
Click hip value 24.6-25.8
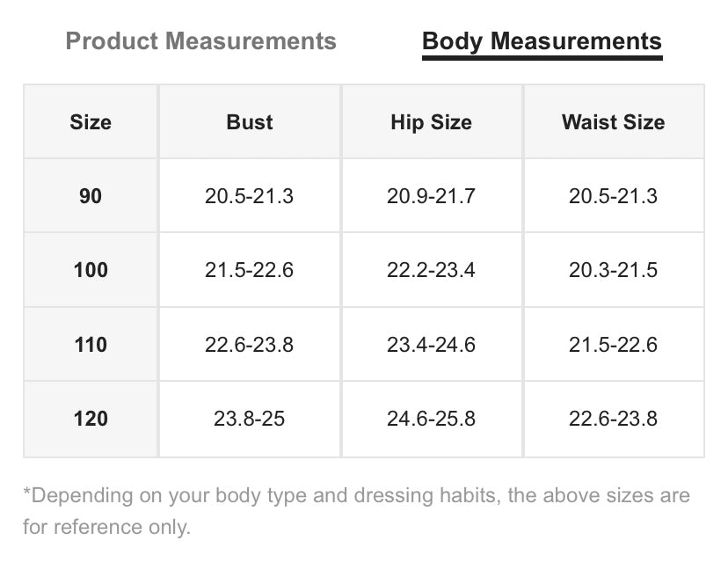pyautogui.click(x=432, y=419)
